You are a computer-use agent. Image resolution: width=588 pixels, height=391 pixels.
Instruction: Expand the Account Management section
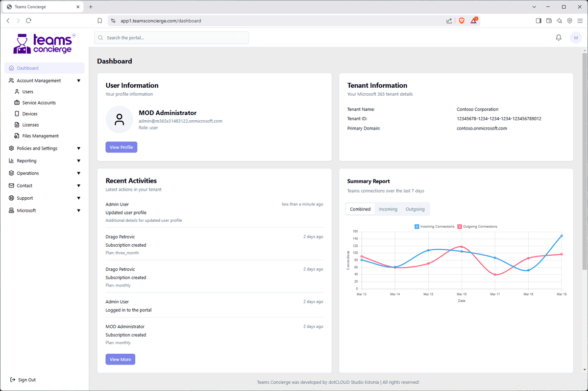(78, 80)
